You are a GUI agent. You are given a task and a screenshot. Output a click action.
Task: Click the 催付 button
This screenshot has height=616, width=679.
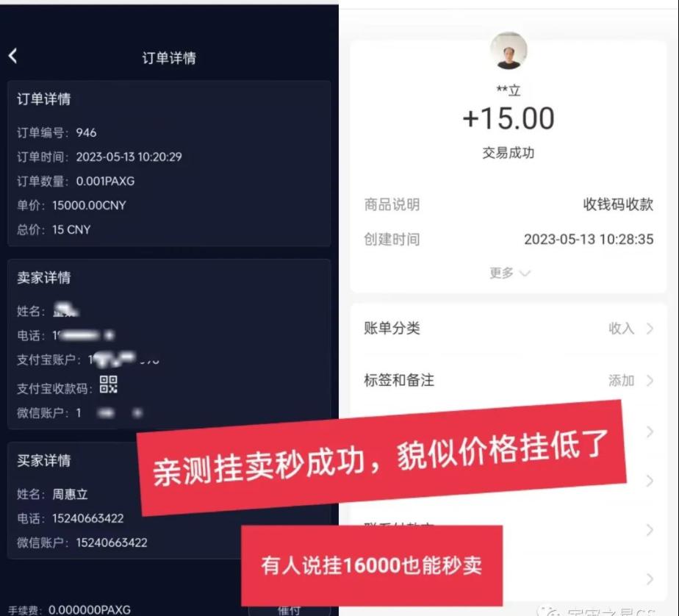tap(290, 609)
